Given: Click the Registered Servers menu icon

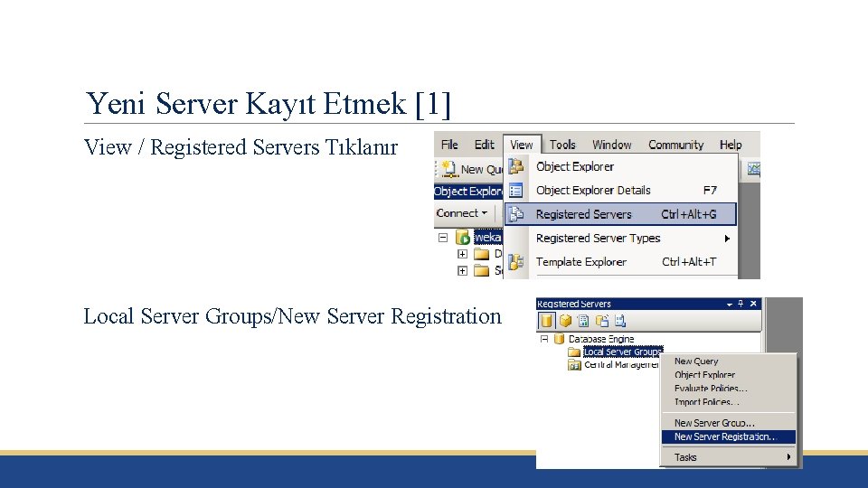Looking at the screenshot, I should 516,214.
